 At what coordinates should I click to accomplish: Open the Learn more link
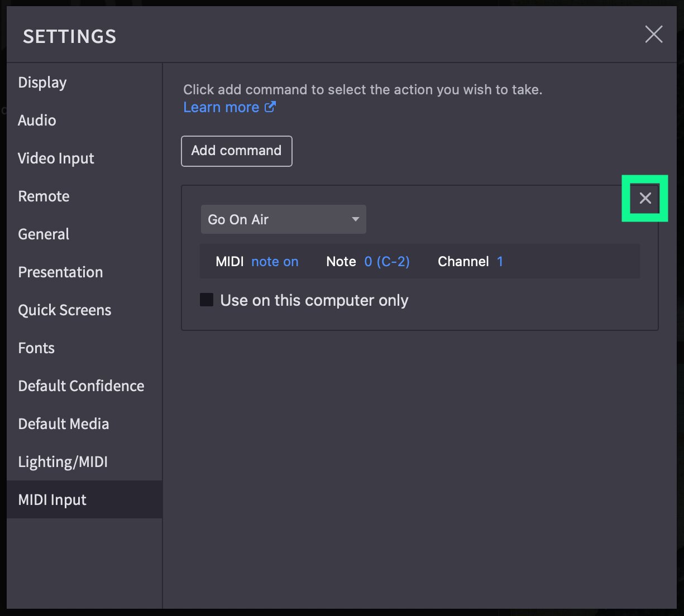click(229, 107)
